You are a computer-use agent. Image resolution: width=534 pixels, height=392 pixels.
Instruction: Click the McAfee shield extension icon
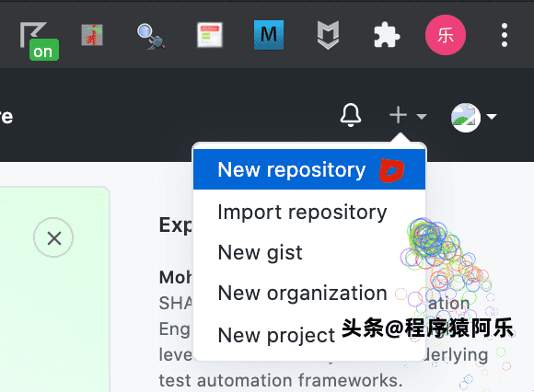click(x=328, y=35)
